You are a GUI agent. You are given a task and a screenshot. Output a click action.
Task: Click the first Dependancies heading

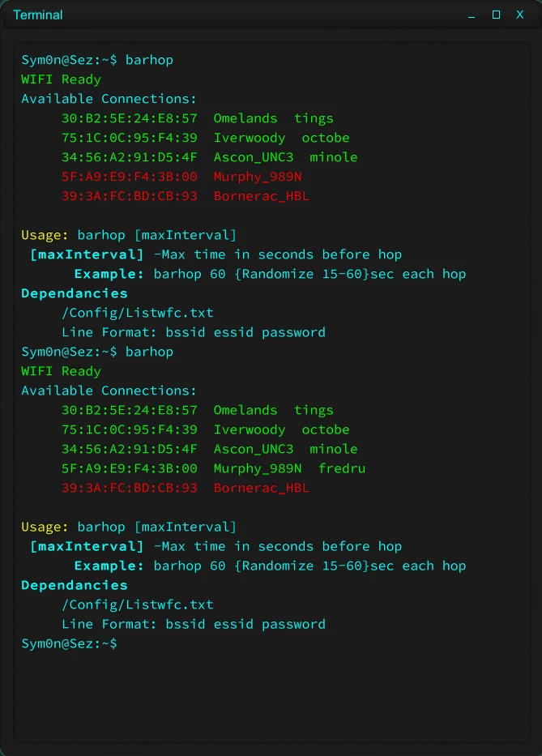click(x=75, y=293)
